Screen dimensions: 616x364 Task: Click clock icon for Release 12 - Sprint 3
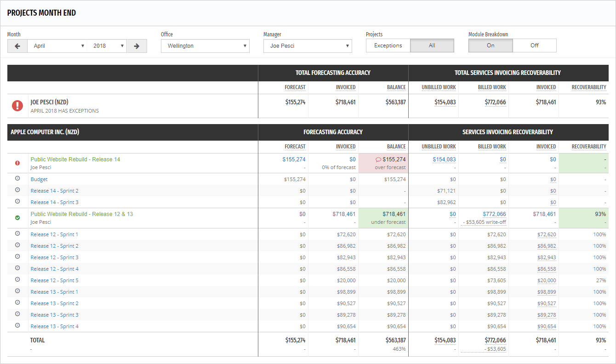[17, 256]
